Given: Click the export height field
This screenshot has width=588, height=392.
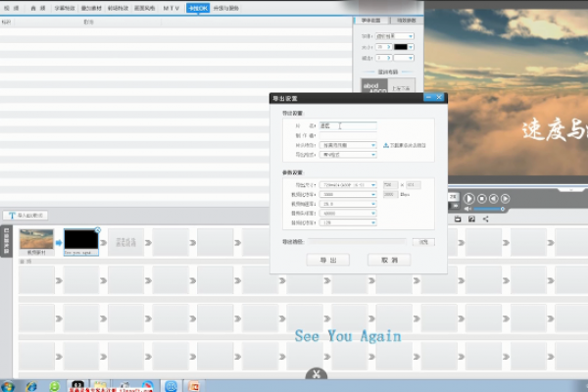Looking at the screenshot, I should pyautogui.click(x=414, y=185).
